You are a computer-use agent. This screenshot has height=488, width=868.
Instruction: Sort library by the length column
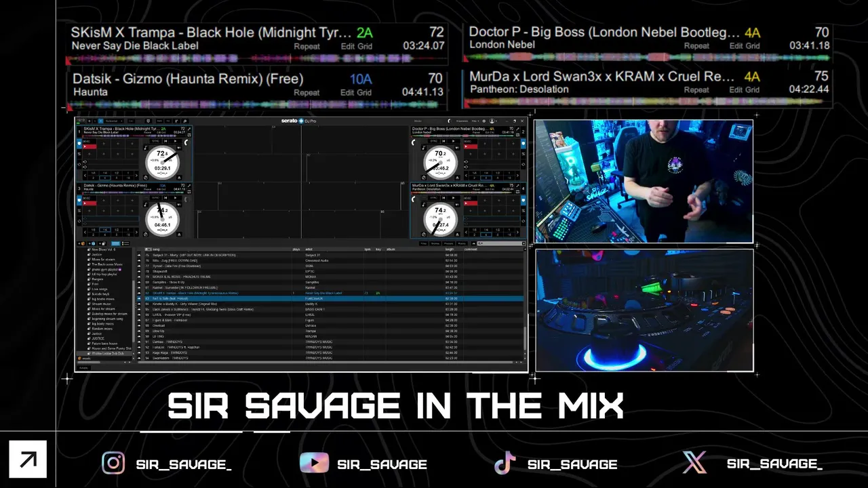click(449, 249)
